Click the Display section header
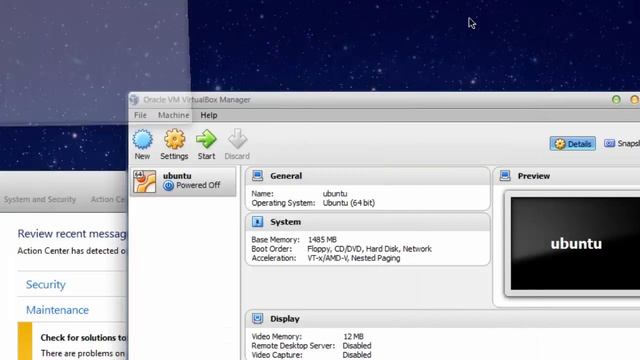The width and height of the screenshot is (640, 360). click(x=443, y=318)
